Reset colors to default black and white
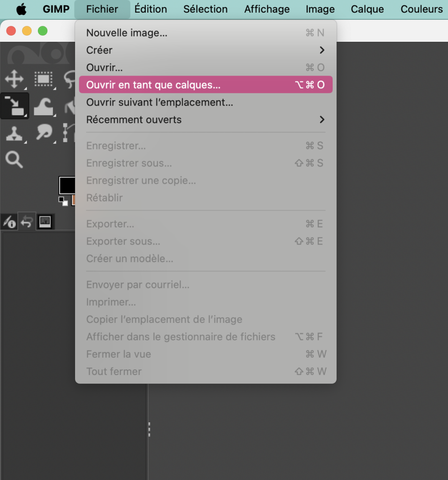The height and width of the screenshot is (480, 448). click(63, 202)
